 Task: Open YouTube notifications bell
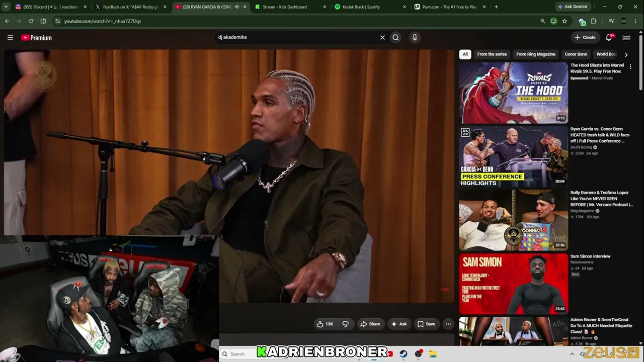pyautogui.click(x=609, y=37)
